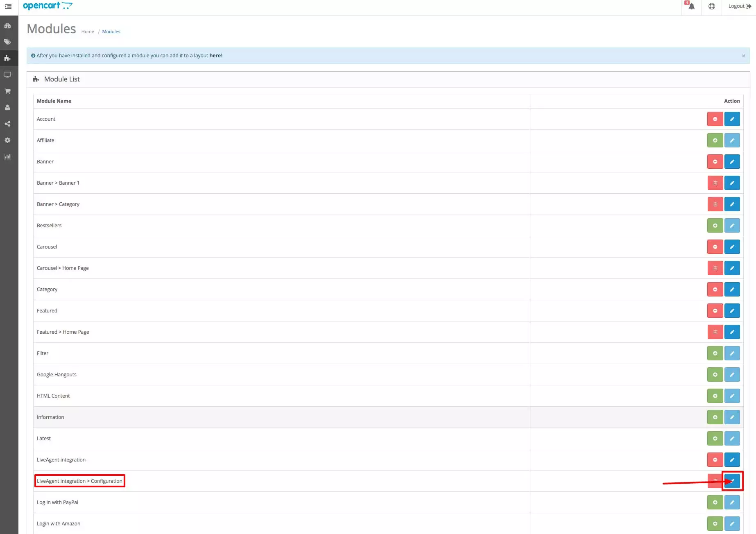756x534 pixels.
Task: Open the Dashboard from the sidebar
Action: (7, 26)
